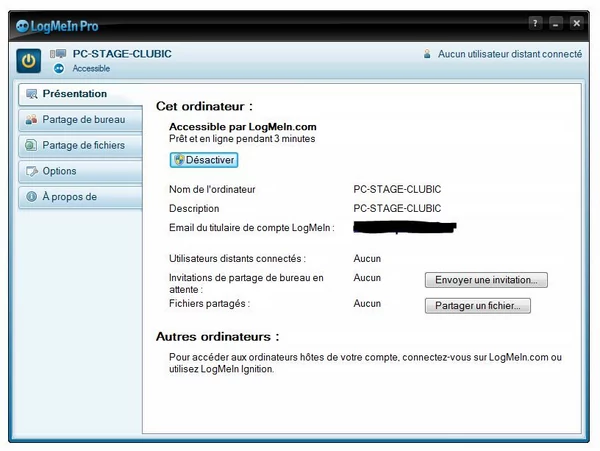Image resolution: width=600 pixels, height=451 pixels.
Task: Click the PC-STAGE-CLUBIC description value
Action: (x=397, y=208)
